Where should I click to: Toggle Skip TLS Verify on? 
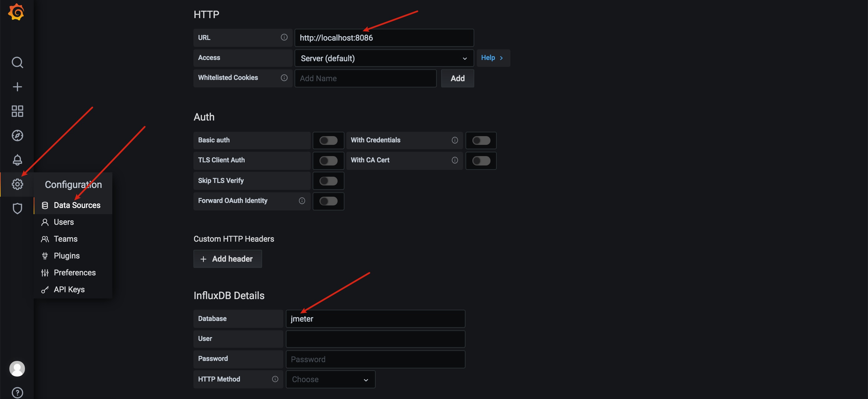pos(328,181)
